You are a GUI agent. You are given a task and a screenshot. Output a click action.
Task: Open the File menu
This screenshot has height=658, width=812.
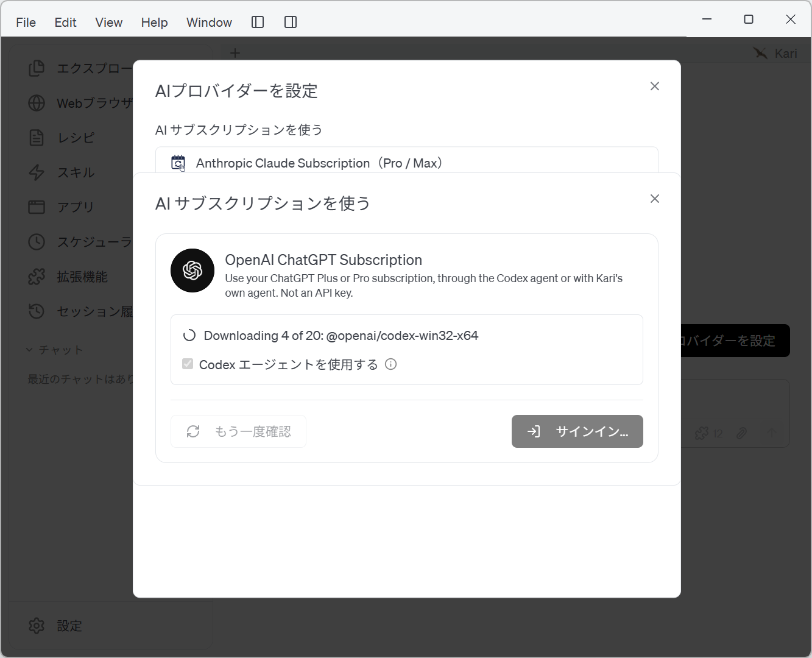[26, 23]
